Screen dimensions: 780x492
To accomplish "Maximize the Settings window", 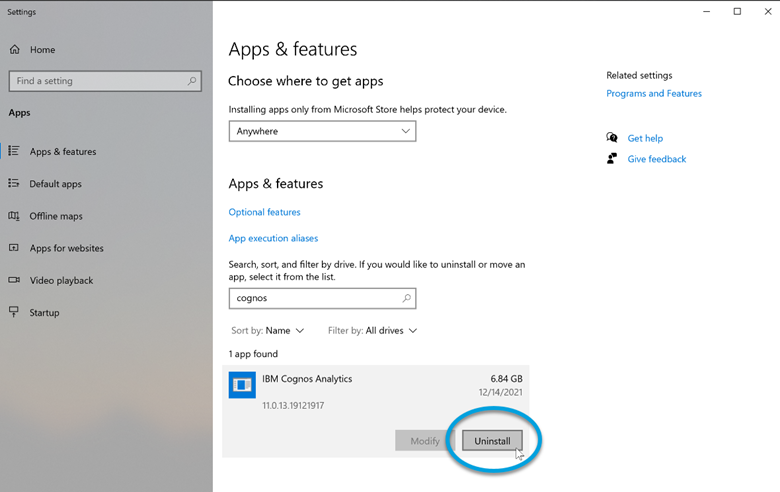I will [x=737, y=11].
